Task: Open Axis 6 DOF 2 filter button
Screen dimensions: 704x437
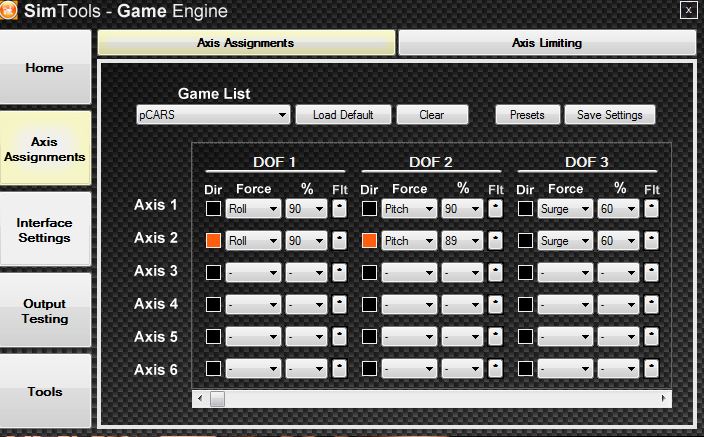Action: coord(495,369)
